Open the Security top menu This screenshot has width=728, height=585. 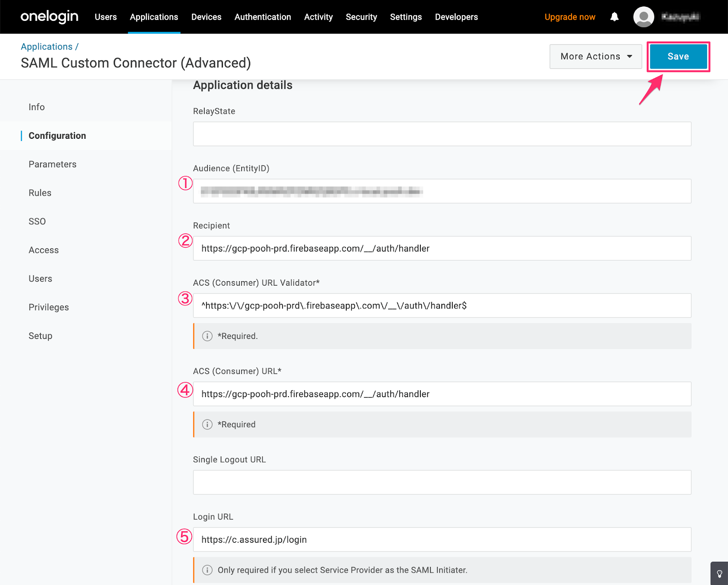[x=361, y=17]
